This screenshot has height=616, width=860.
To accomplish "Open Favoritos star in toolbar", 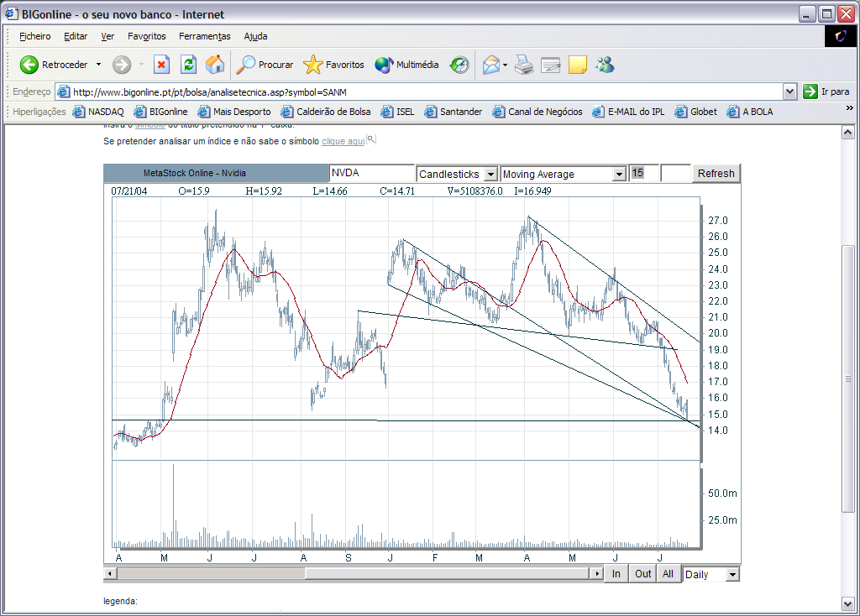I will tap(313, 65).
